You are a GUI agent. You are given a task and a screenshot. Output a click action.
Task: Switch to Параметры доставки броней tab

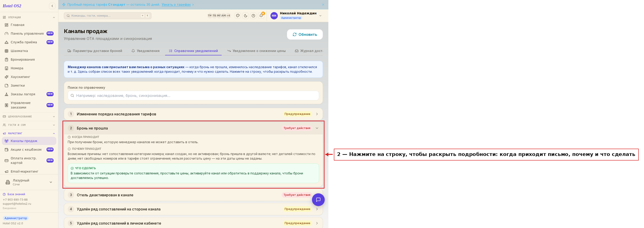pos(95,51)
